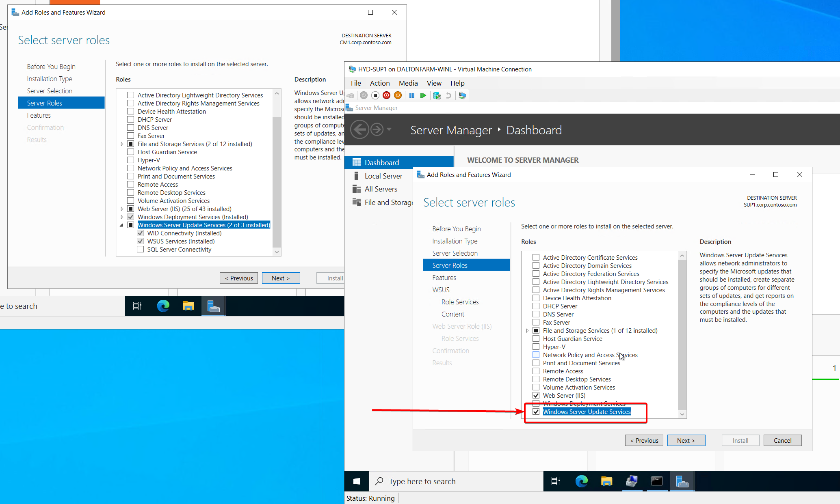Check Host Guardian Service in CM1 wizard
This screenshot has height=504, width=840.
point(131,152)
